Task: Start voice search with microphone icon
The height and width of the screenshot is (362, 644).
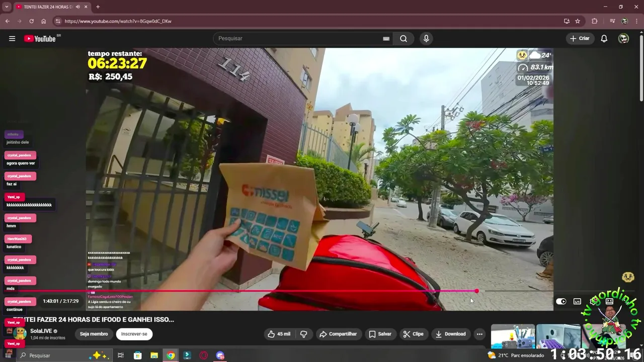Action: click(426, 39)
